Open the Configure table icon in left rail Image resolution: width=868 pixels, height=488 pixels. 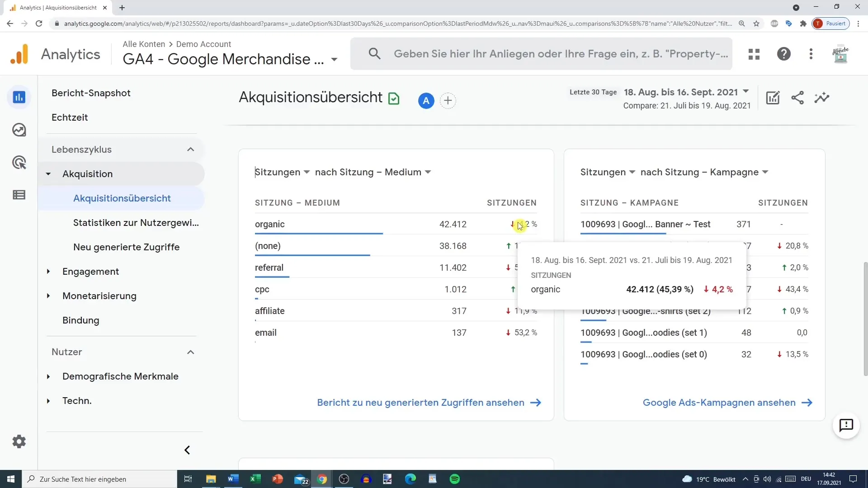click(19, 195)
